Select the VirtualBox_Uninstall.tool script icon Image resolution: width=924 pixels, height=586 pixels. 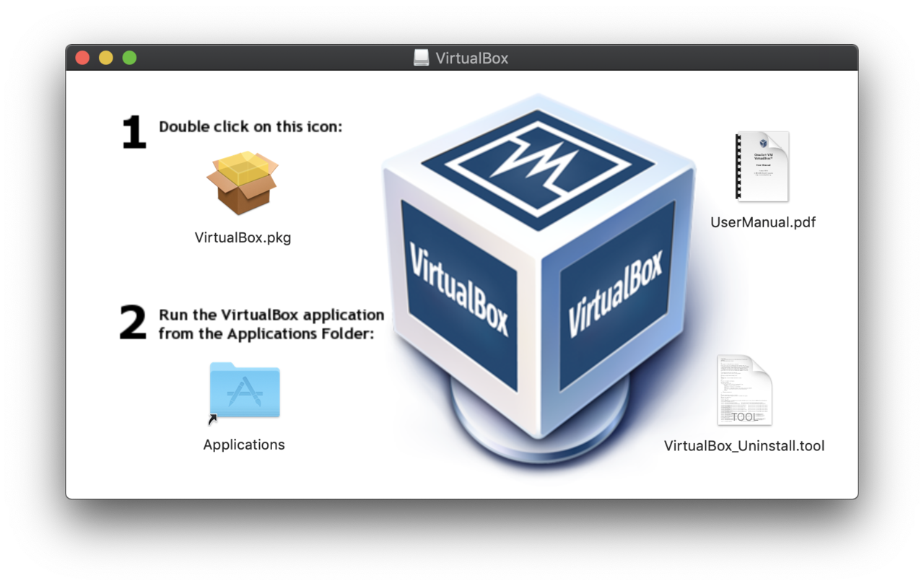[744, 390]
